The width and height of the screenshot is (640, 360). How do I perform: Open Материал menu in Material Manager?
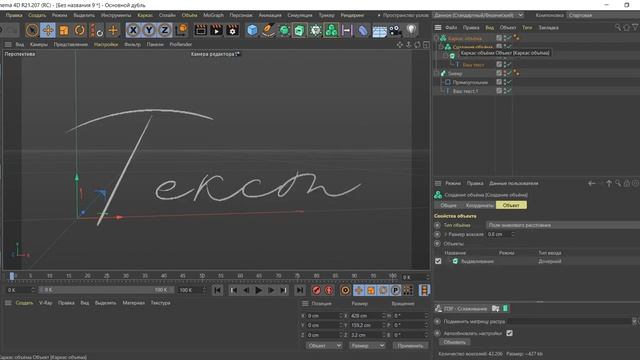click(133, 303)
